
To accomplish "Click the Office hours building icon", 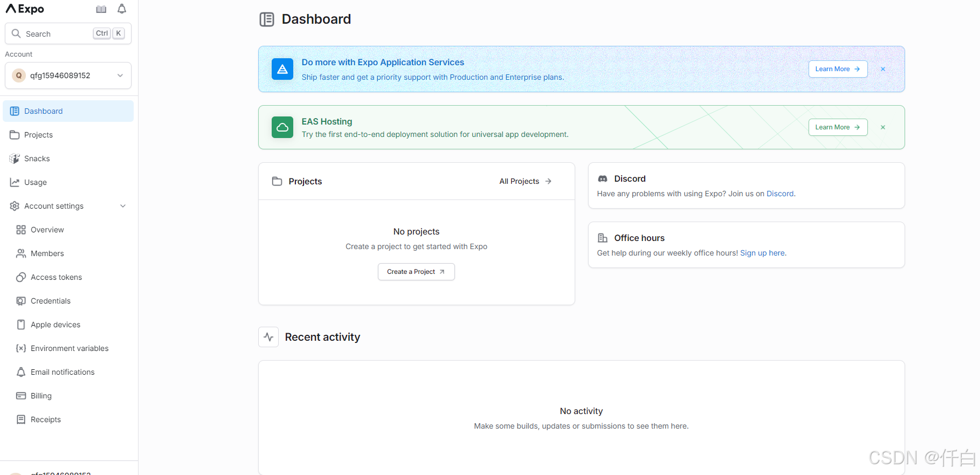I will tap(603, 238).
